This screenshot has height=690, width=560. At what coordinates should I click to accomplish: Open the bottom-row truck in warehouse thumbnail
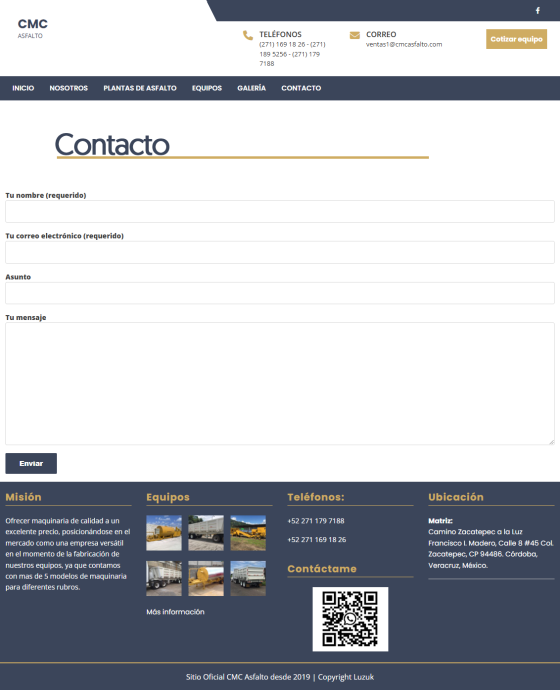164,578
